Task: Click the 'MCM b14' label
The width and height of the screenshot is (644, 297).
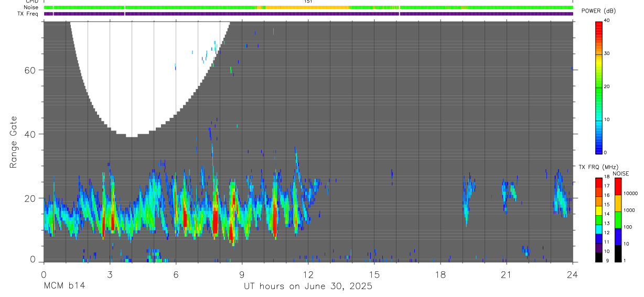Action: tap(64, 286)
